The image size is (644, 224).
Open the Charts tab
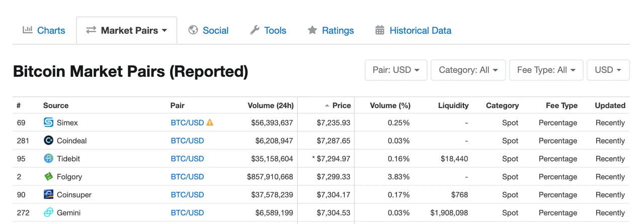[44, 31]
